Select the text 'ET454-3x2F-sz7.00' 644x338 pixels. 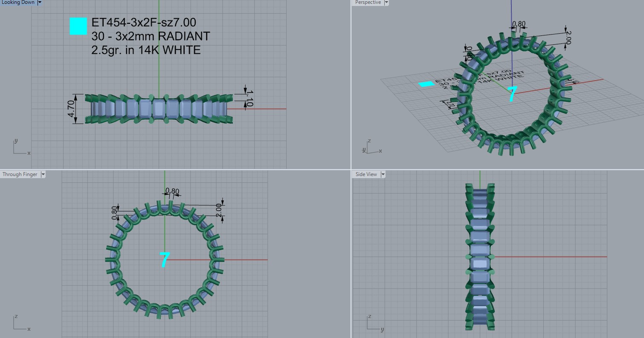(144, 23)
